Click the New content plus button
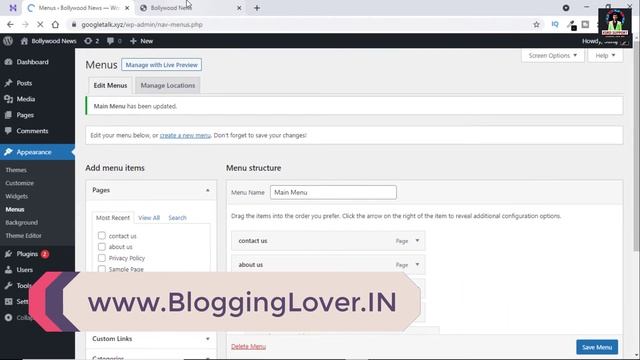 pyautogui.click(x=142, y=41)
